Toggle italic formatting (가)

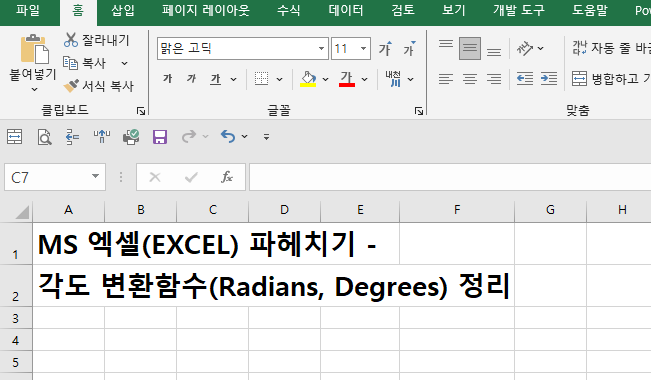pyautogui.click(x=191, y=78)
